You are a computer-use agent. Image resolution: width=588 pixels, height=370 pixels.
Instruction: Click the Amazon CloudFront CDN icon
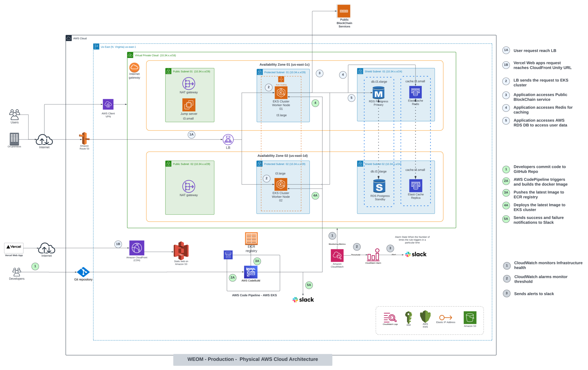[x=137, y=248]
